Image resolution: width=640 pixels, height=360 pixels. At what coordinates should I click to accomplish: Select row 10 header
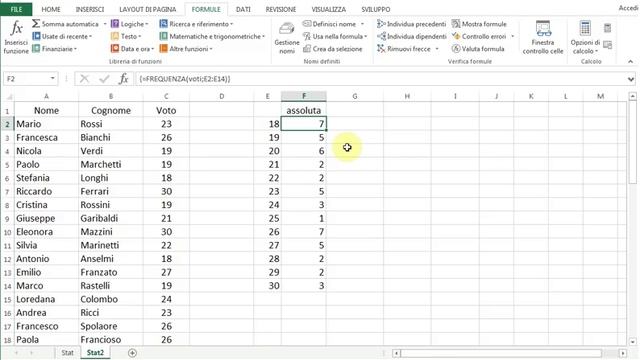coord(7,232)
